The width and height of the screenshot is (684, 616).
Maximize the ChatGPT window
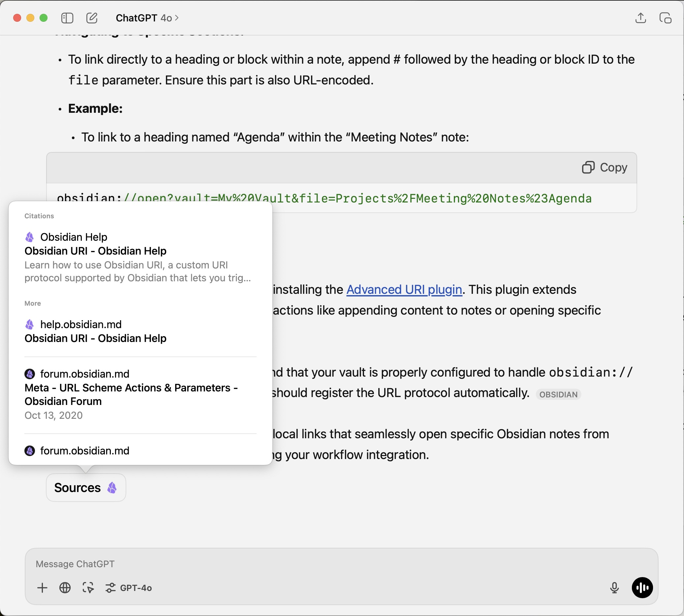click(x=44, y=18)
